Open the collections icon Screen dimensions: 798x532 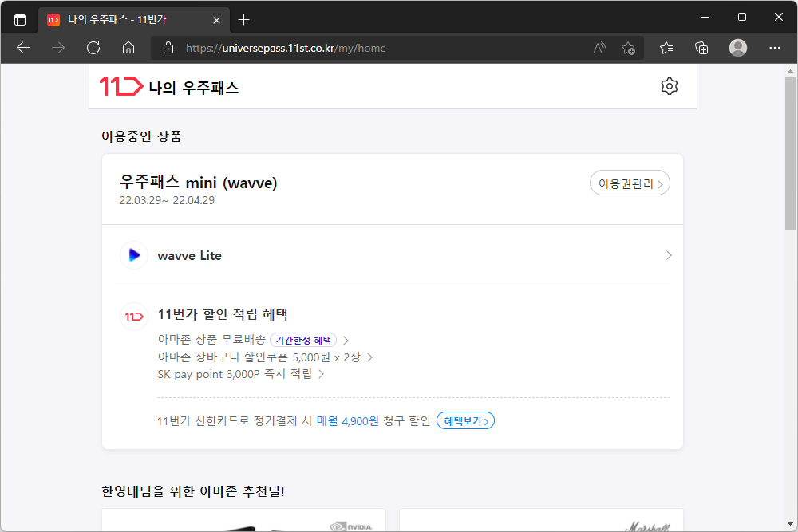pos(701,48)
